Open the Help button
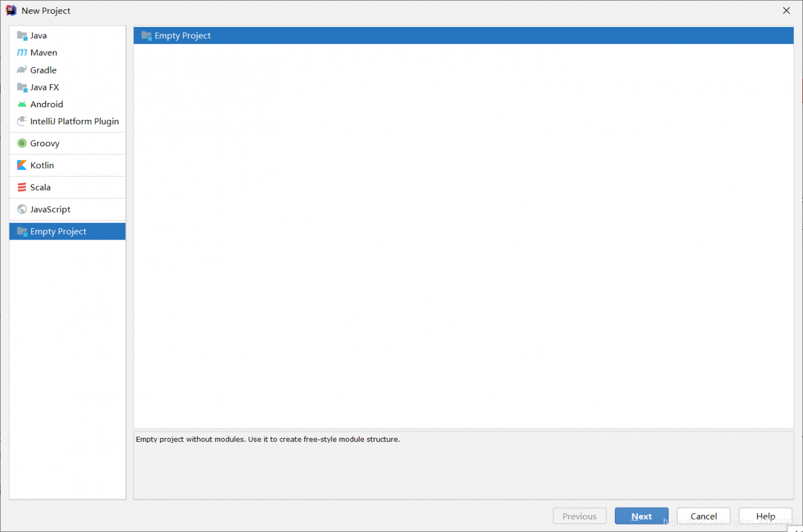803x532 pixels. pos(765,516)
